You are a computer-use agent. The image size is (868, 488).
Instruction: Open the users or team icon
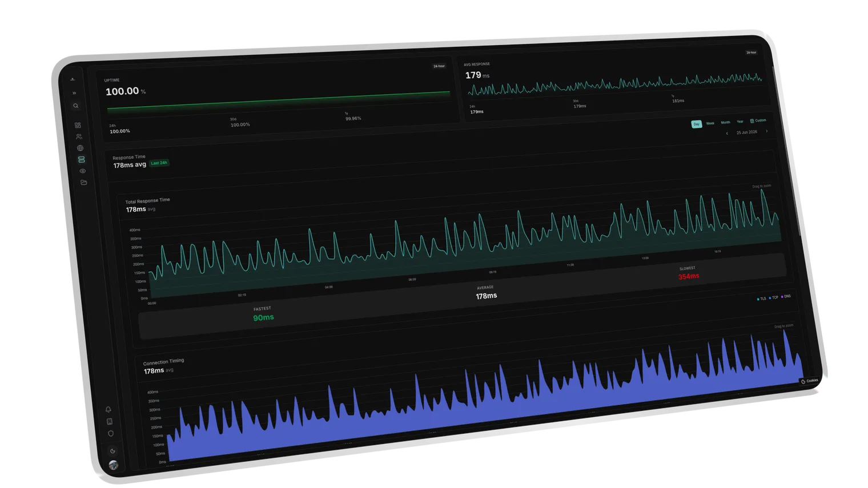click(79, 136)
